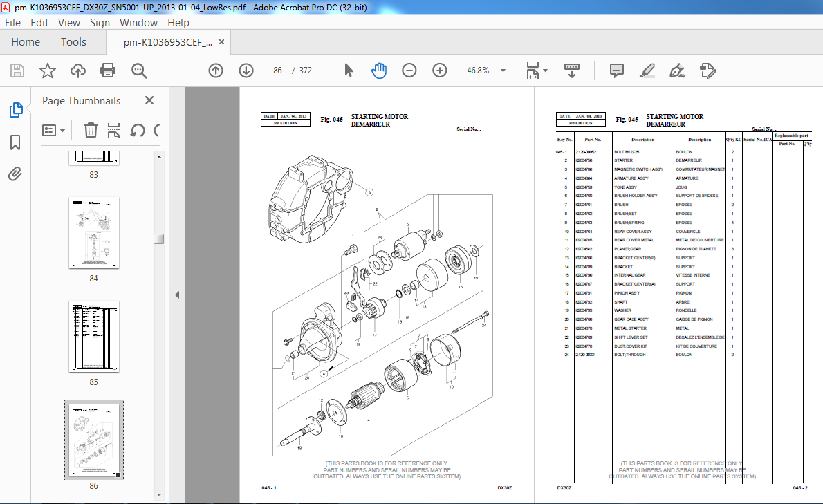Choose the arrow selection tool

349,71
